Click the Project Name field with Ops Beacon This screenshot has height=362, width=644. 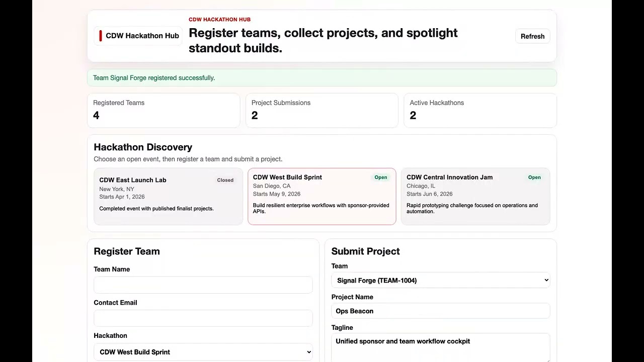[440, 311]
